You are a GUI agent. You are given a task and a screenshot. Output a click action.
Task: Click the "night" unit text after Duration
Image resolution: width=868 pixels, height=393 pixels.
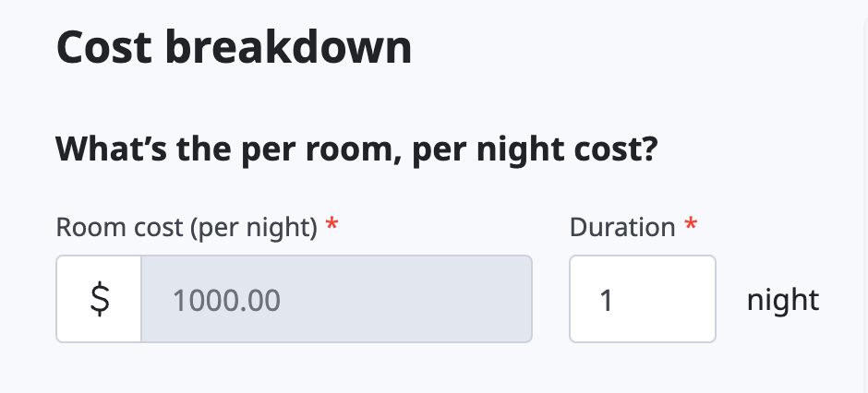783,300
